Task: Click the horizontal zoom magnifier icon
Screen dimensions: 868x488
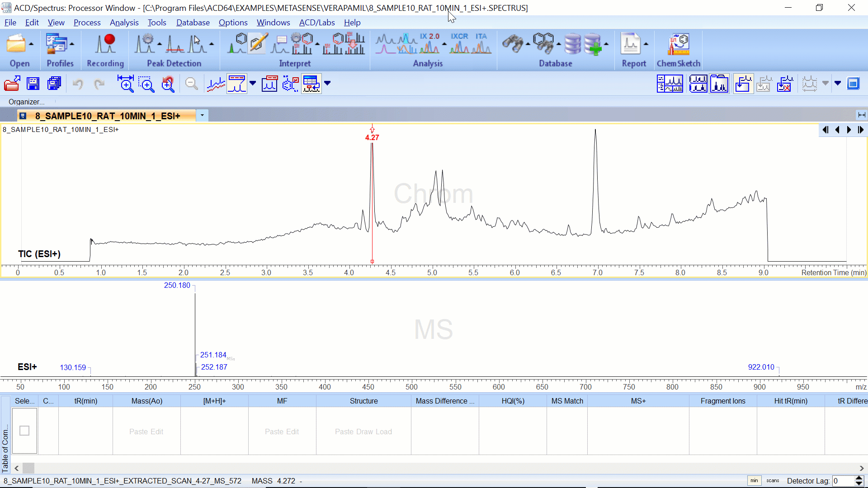Action: pyautogui.click(x=126, y=84)
